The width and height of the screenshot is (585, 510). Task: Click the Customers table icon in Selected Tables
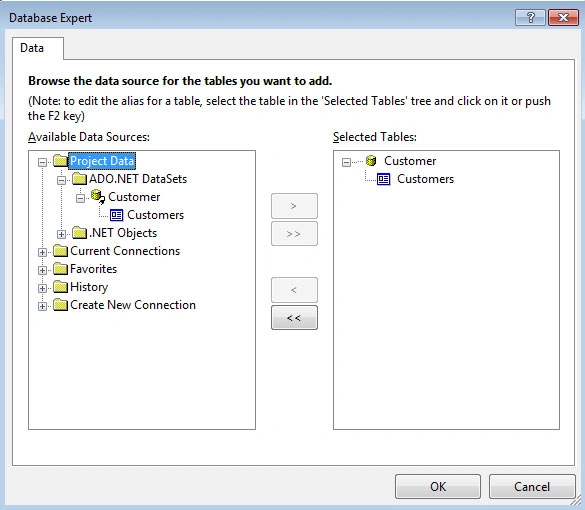[384, 179]
